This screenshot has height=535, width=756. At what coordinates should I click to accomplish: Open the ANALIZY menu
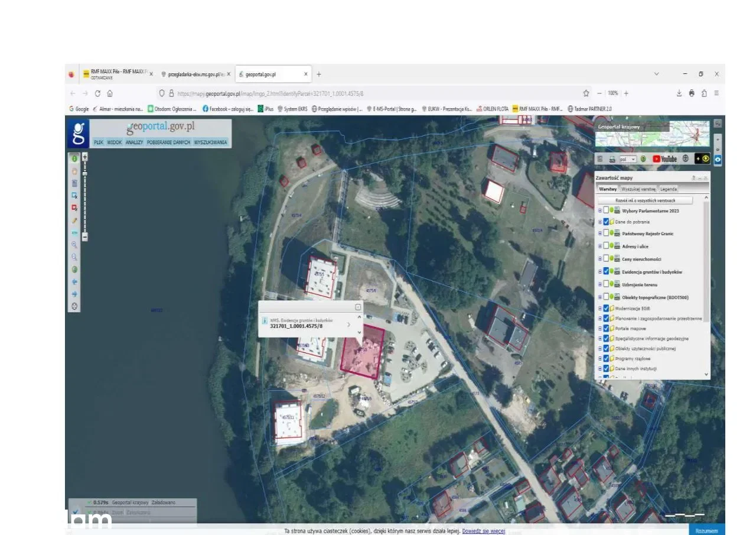coord(134,142)
